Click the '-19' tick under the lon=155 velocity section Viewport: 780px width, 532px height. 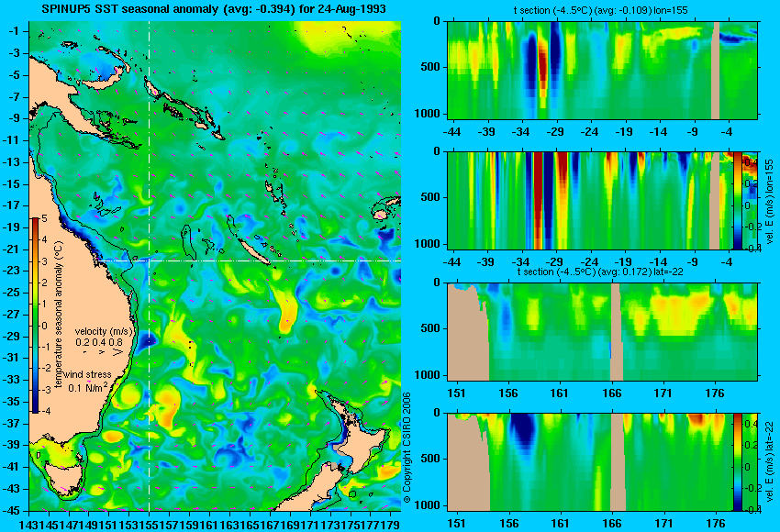(624, 262)
